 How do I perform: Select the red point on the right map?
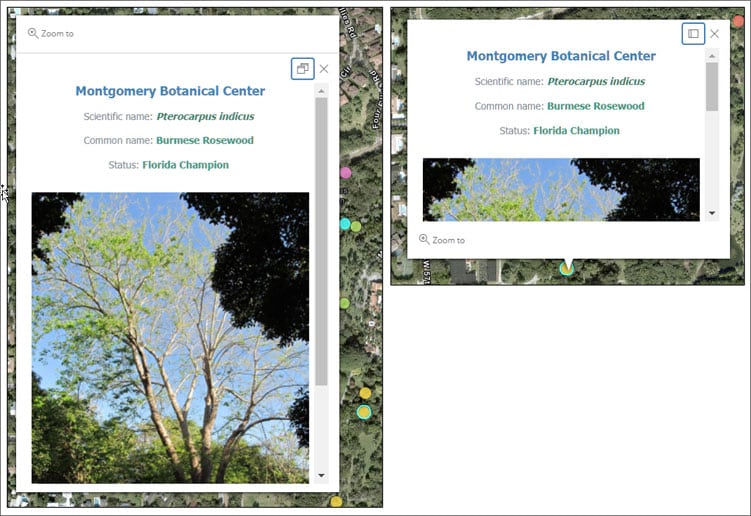click(739, 21)
